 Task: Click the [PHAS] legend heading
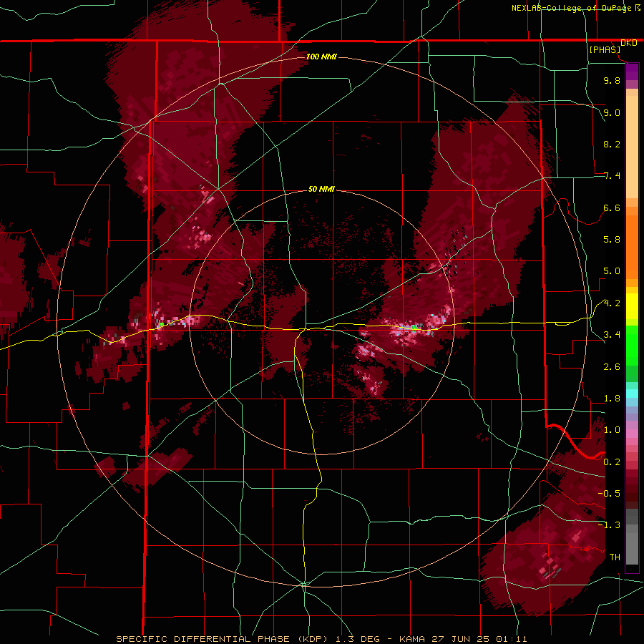click(605, 49)
